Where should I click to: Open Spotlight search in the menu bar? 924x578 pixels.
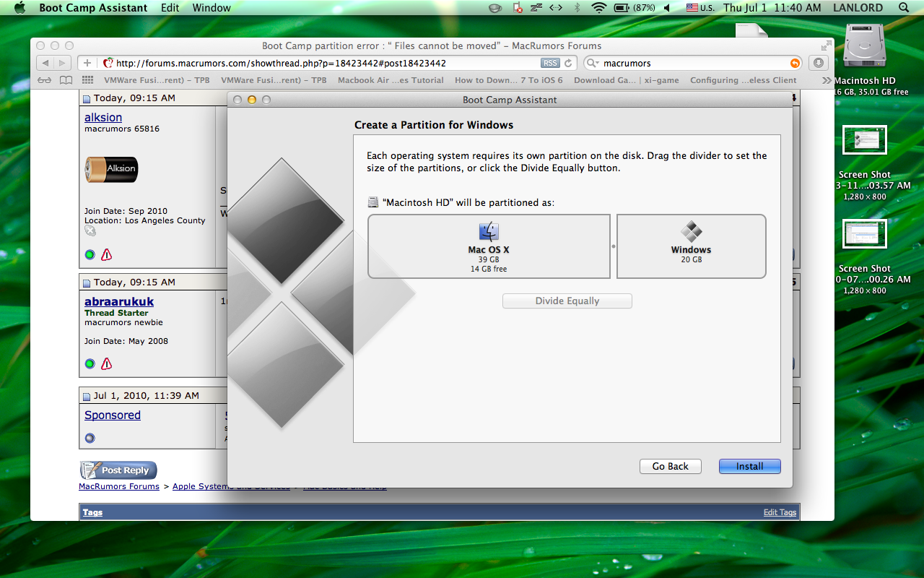click(x=904, y=8)
